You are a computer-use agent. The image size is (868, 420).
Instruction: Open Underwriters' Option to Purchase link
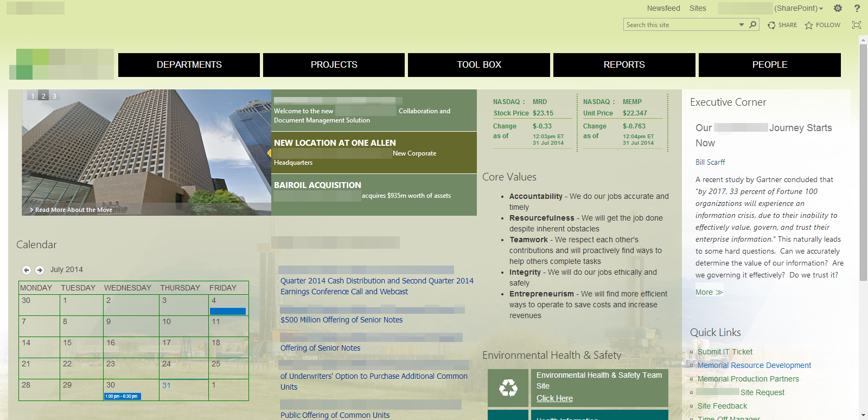[374, 382]
